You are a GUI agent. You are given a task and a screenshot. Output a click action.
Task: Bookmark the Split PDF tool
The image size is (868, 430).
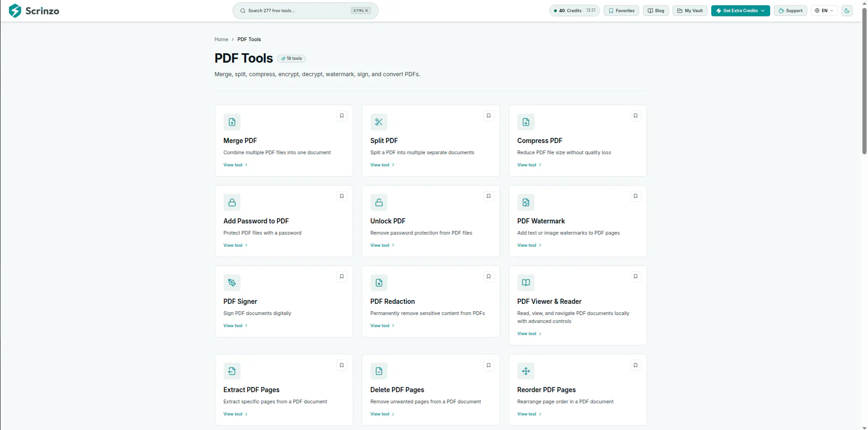[x=489, y=116]
